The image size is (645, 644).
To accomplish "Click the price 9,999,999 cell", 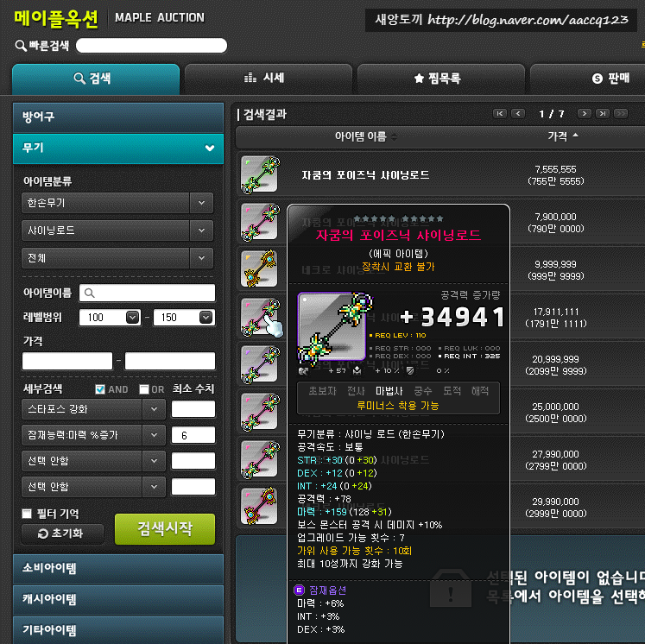I will (x=556, y=270).
